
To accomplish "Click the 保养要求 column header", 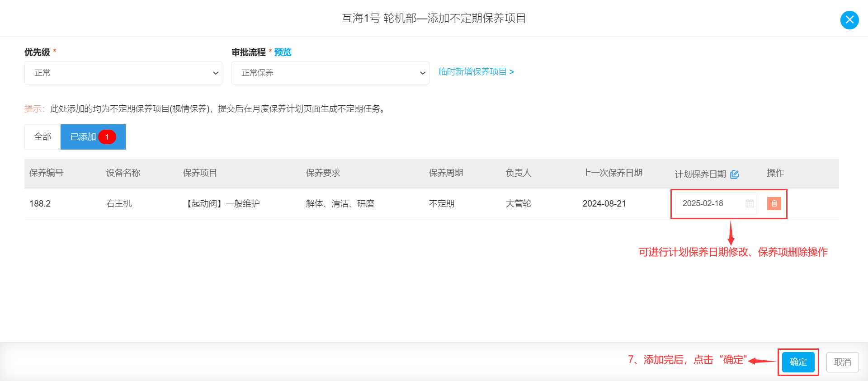I will coord(323,173).
